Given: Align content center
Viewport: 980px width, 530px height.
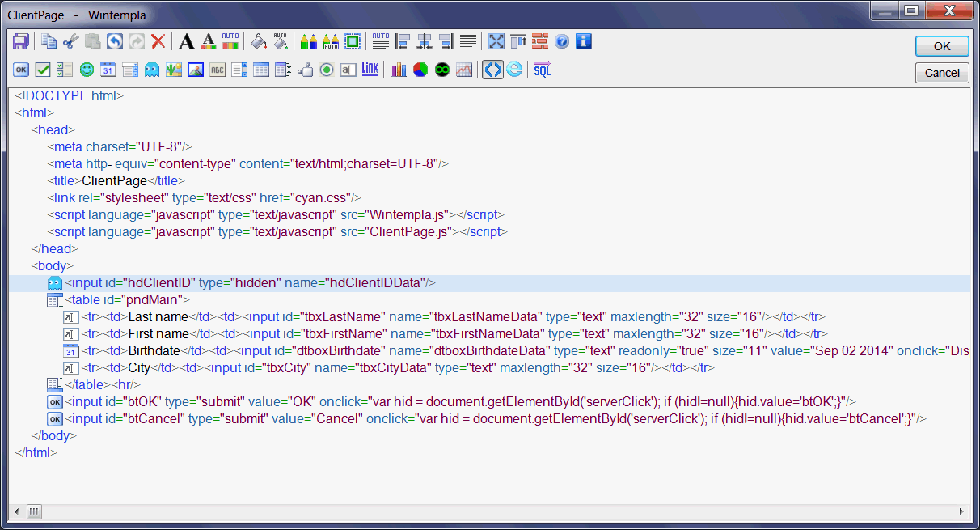Looking at the screenshot, I should (425, 41).
